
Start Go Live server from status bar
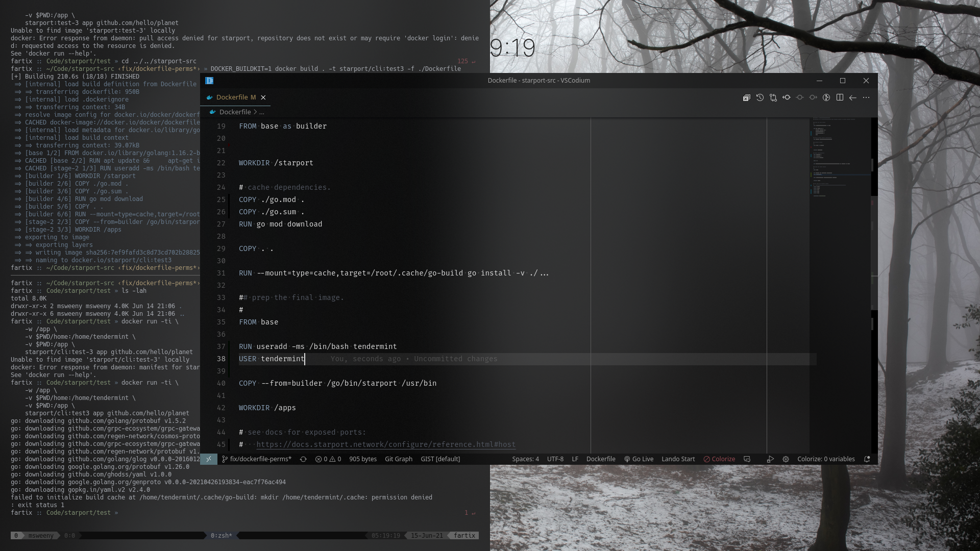(x=639, y=459)
